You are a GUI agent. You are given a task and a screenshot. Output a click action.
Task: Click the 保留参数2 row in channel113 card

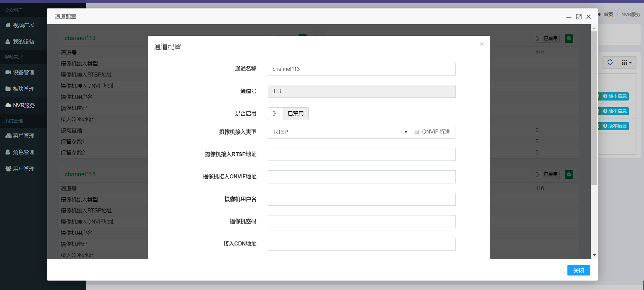coord(104,153)
